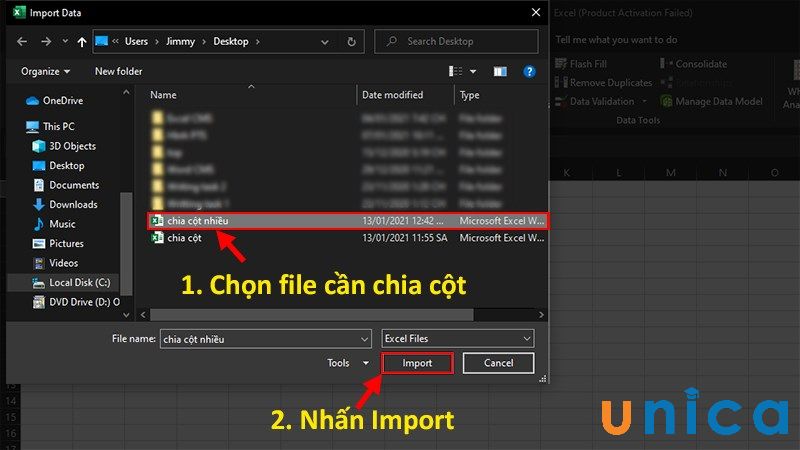Image resolution: width=800 pixels, height=450 pixels.
Task: Select This PC in navigation pane
Action: 59,126
